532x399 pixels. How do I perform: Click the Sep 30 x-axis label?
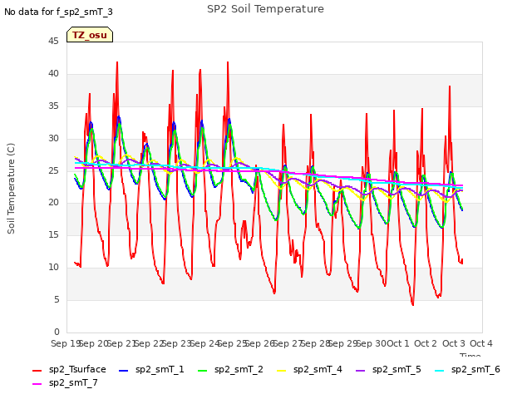(x=371, y=343)
